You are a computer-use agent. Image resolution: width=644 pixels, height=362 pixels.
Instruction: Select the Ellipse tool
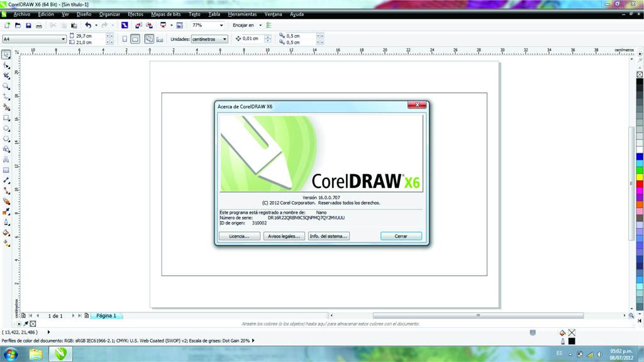[x=6, y=128]
